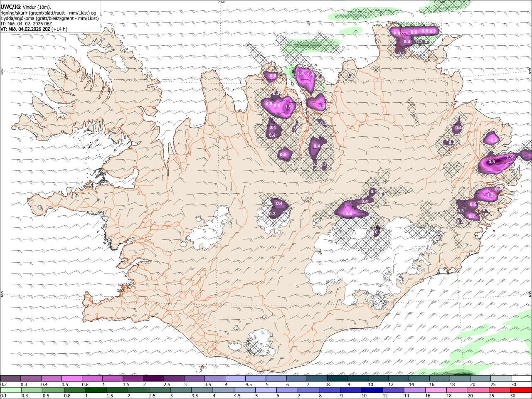Select the bottom legend green swatch at 0.5

pos(53,390)
